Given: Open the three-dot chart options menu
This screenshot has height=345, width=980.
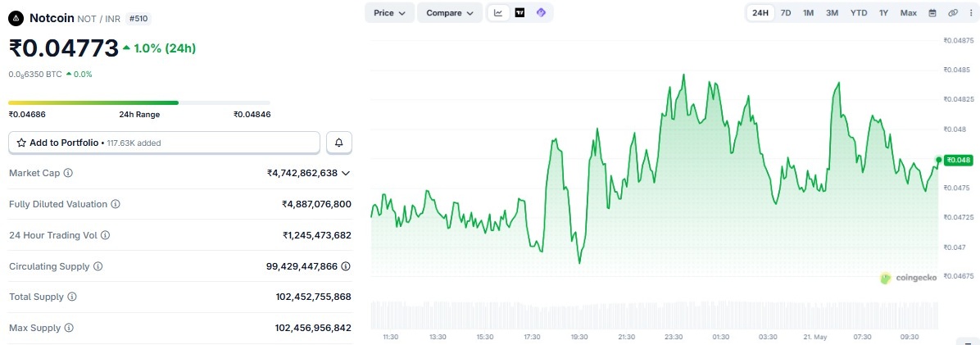Looking at the screenshot, I should tap(971, 12).
